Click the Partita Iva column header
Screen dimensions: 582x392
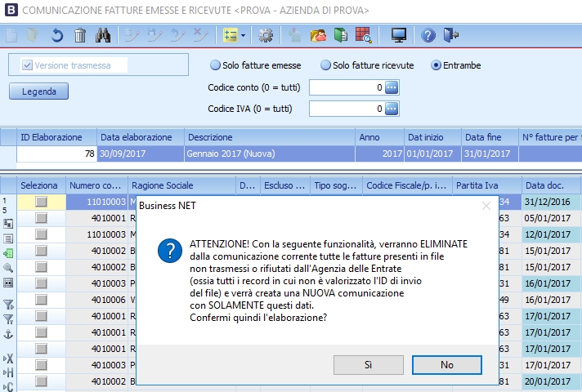point(487,185)
